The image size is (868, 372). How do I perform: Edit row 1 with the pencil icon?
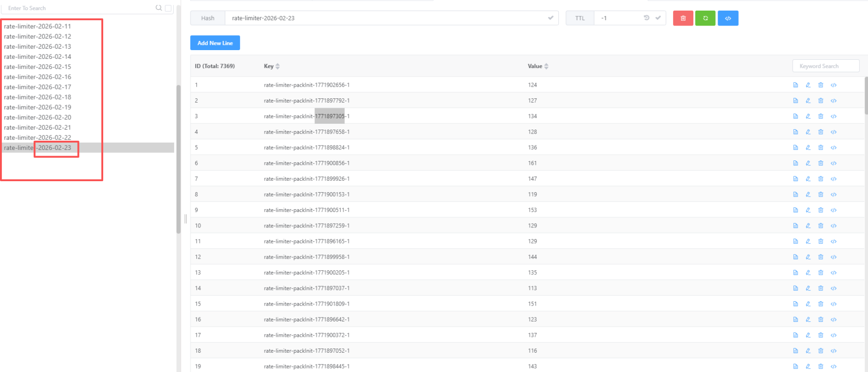click(808, 85)
